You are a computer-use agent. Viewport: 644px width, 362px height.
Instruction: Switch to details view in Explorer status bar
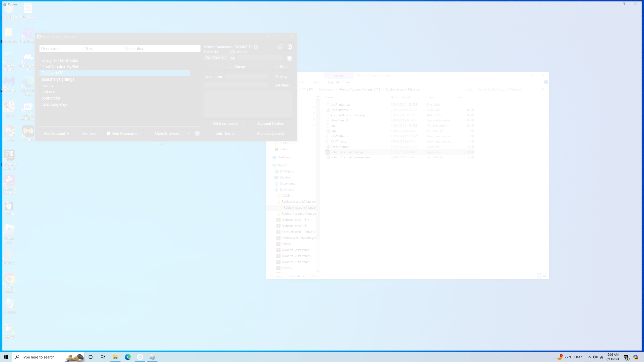pyautogui.click(x=539, y=276)
